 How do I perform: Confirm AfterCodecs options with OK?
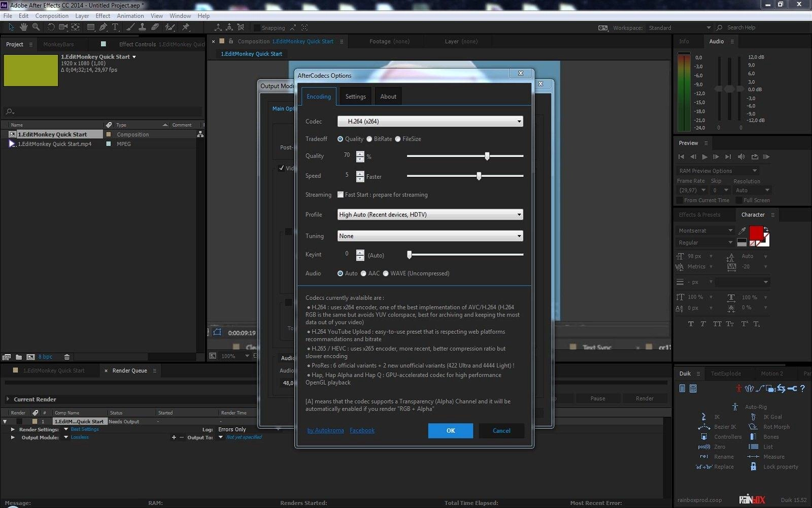(450, 430)
